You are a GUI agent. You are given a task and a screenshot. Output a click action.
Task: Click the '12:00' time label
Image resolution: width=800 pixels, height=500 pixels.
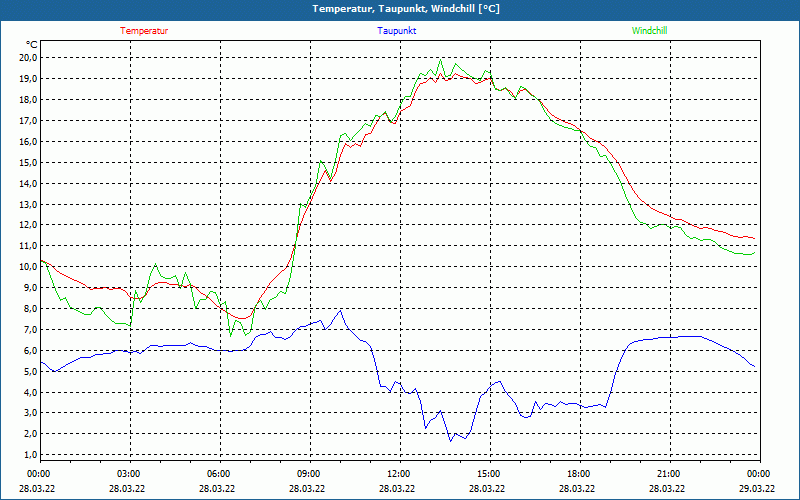click(x=398, y=474)
